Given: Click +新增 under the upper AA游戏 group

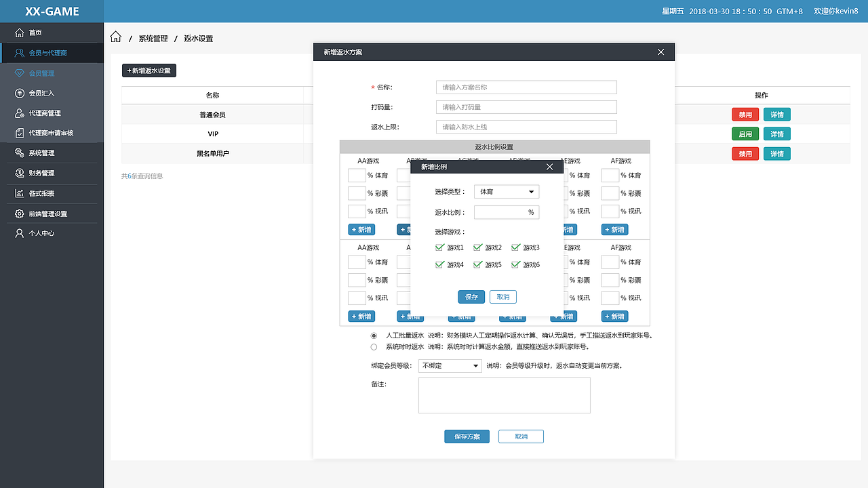Looking at the screenshot, I should [x=361, y=230].
